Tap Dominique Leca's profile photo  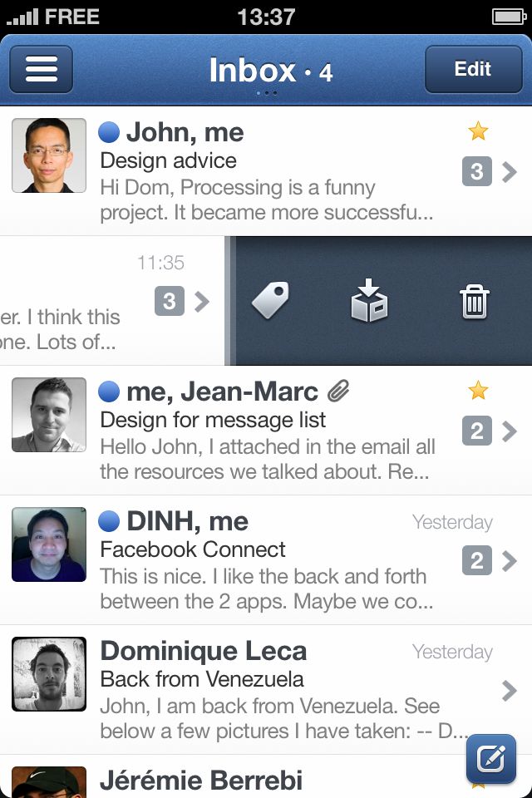pyautogui.click(x=49, y=673)
